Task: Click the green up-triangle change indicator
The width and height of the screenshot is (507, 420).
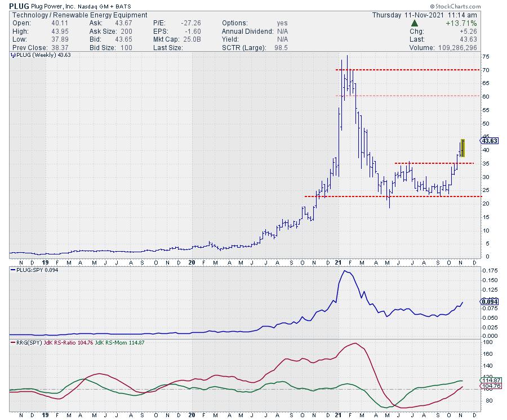Action: (x=414, y=23)
